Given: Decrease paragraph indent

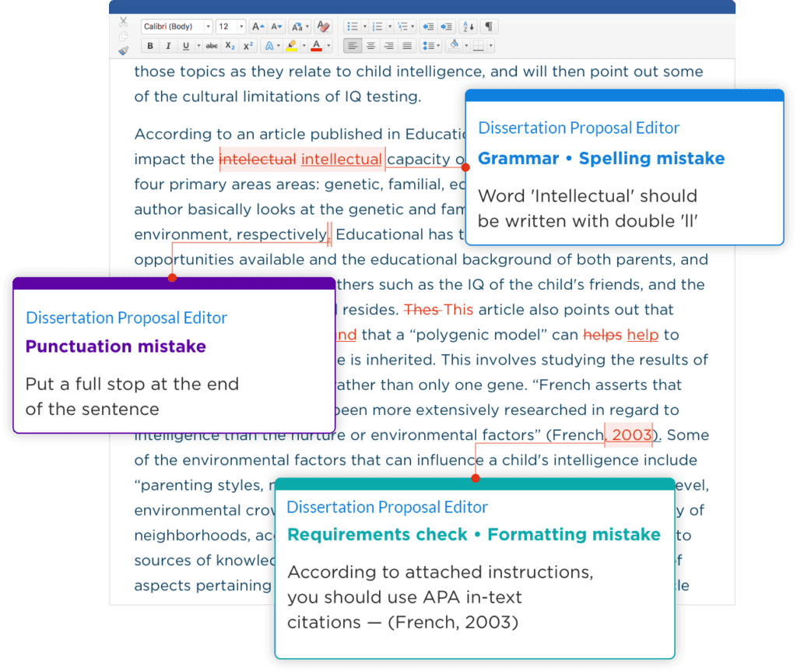Looking at the screenshot, I should pos(428,26).
